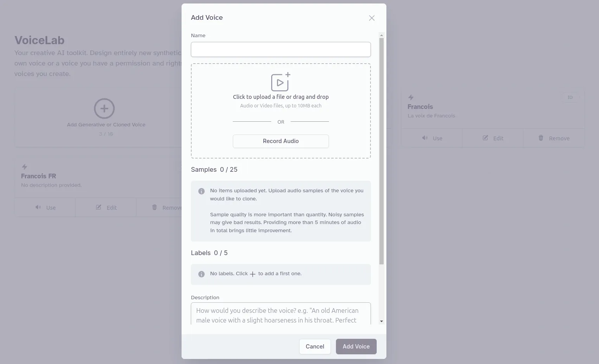Click the dialog's vertical scrollbar thumb
Image resolution: width=599 pixels, height=364 pixels.
tap(381, 151)
